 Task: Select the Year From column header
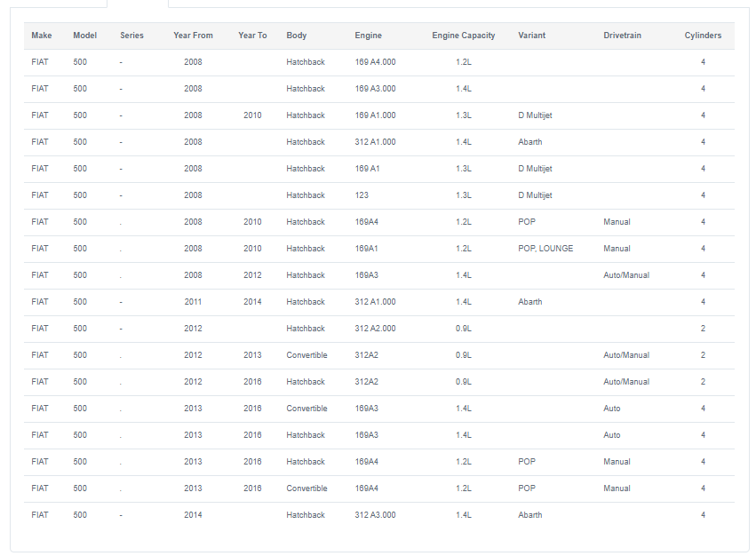193,36
